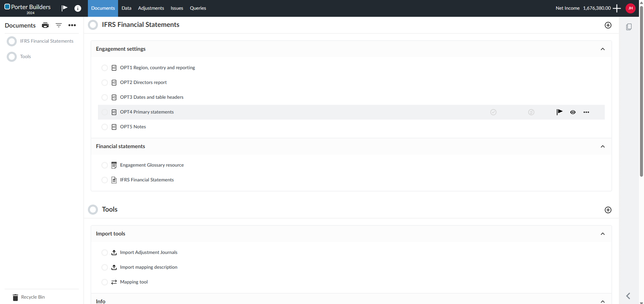Viewport: 644px width, 304px height.
Task: Open the JH user avatar menu
Action: (x=631, y=8)
